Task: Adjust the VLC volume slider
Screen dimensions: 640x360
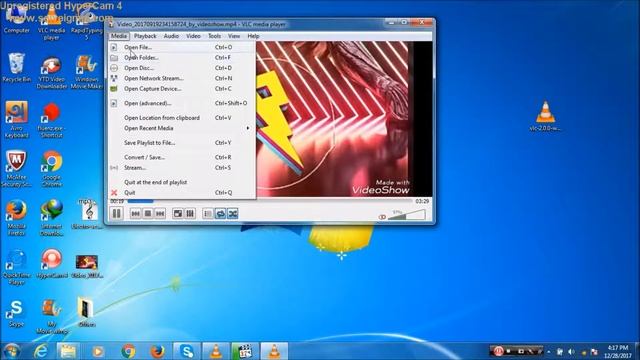Action: [407, 215]
